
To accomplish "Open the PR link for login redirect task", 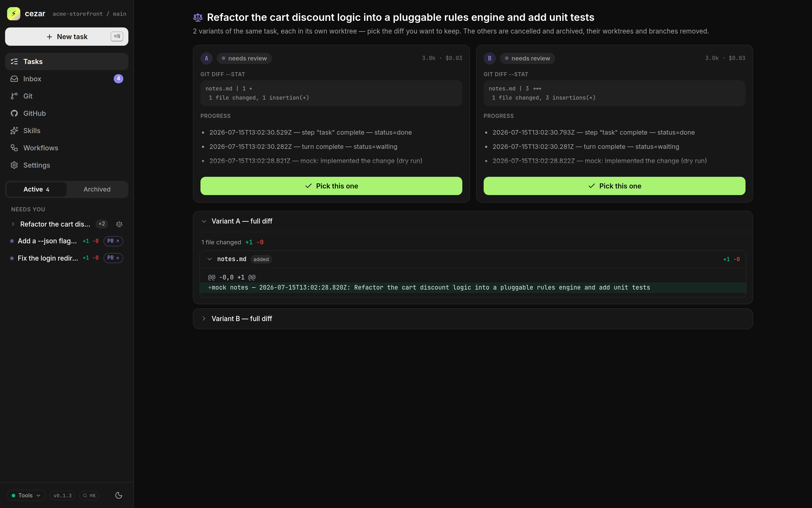I will 113,258.
